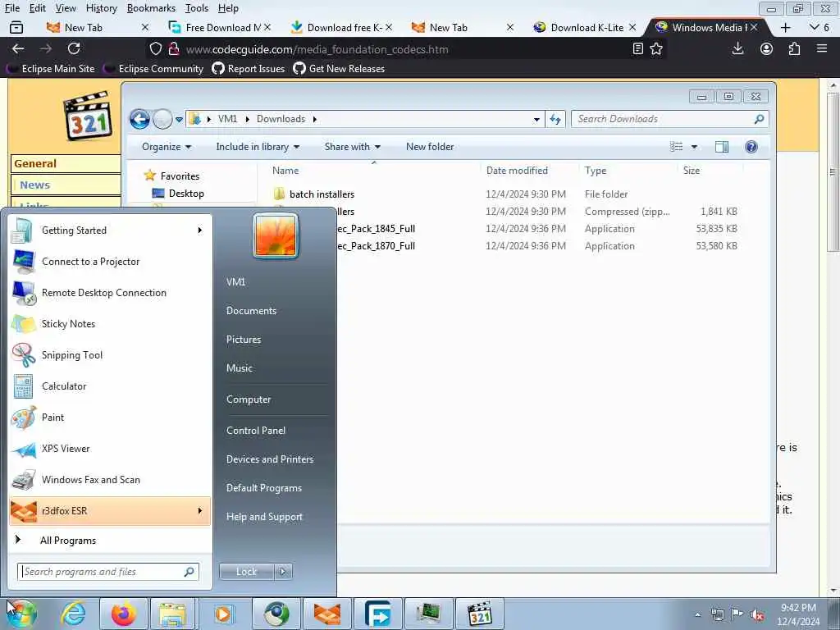Click New folder in Explorer
This screenshot has width=840, height=630.
(x=430, y=147)
